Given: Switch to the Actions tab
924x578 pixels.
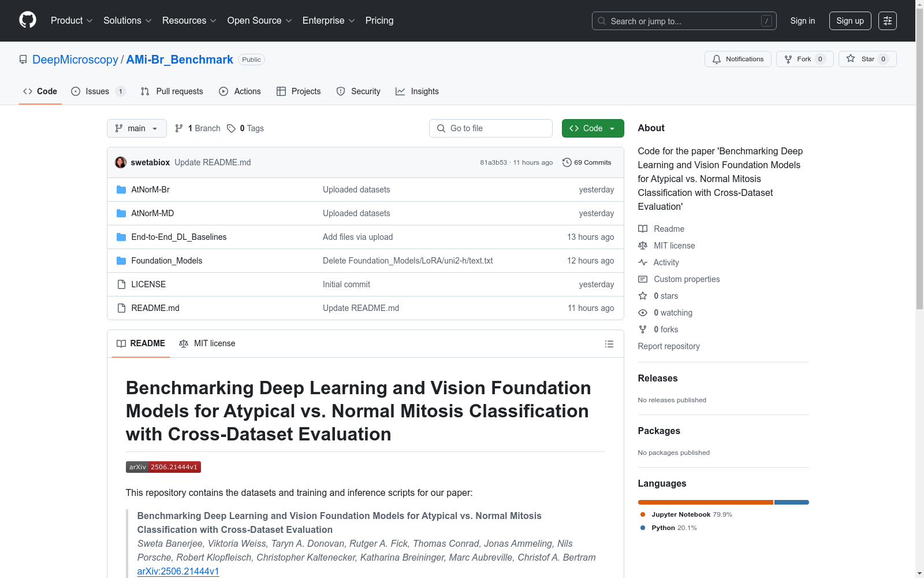Looking at the screenshot, I should coord(240,91).
